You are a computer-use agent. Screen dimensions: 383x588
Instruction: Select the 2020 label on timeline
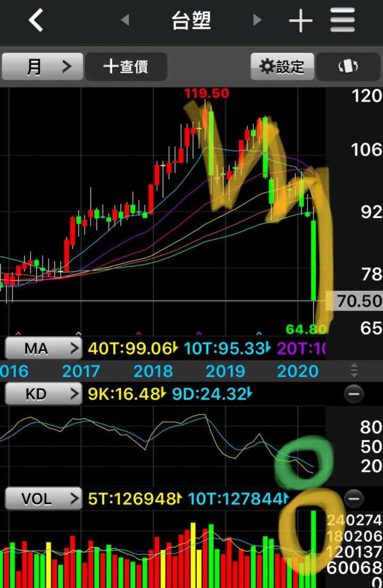pyautogui.click(x=298, y=371)
